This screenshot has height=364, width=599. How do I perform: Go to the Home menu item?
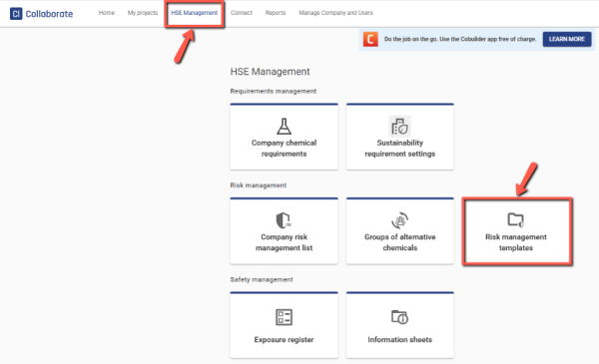click(x=107, y=13)
